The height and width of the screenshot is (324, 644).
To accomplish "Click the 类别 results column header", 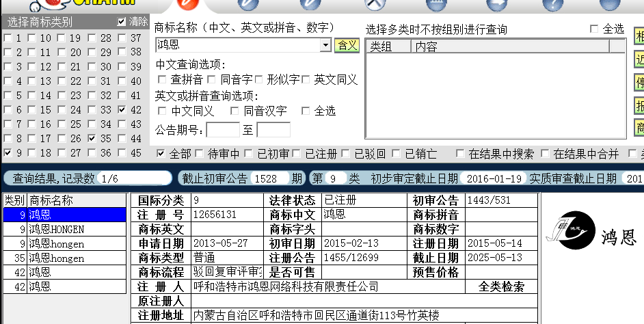I will (x=15, y=200).
